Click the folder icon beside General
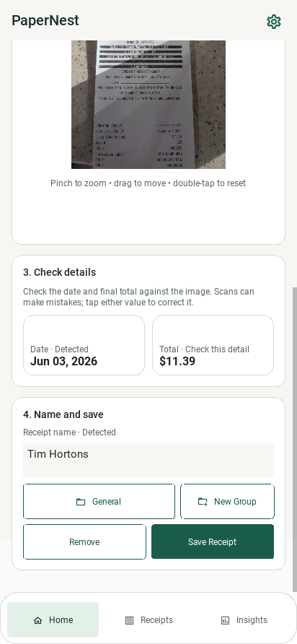The height and width of the screenshot is (644, 297). [81, 502]
